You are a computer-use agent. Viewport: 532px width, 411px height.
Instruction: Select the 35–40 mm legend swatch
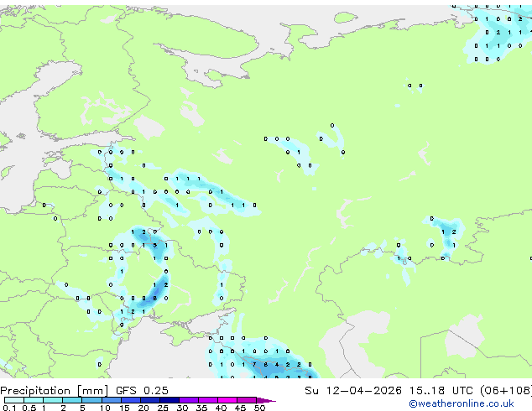[208, 400]
